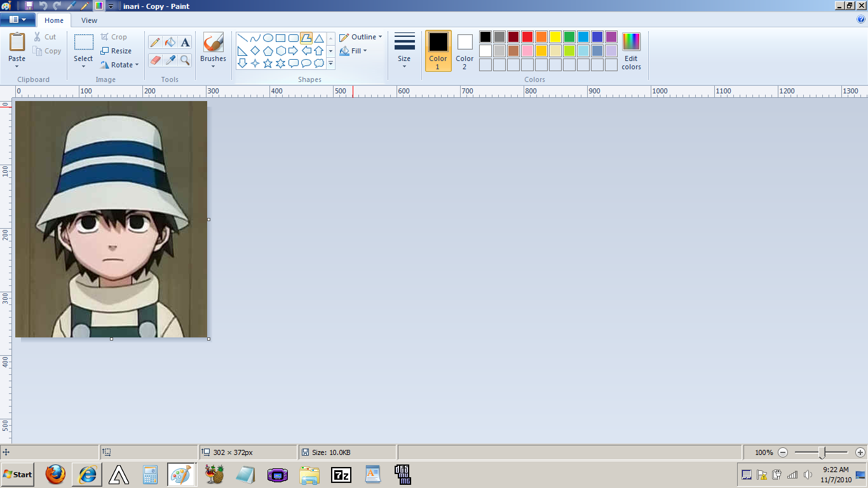Open 7-Zip from the taskbar
The image size is (868, 488).
[x=341, y=474]
